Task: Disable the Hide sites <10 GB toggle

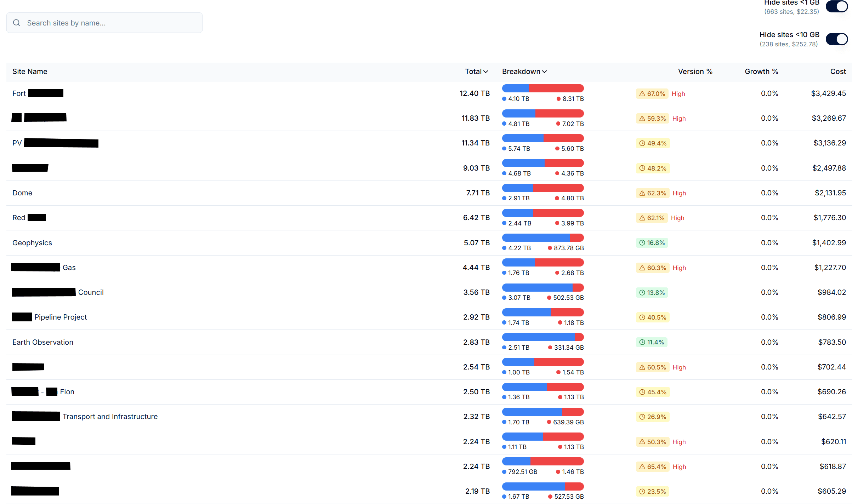Action: click(x=837, y=39)
